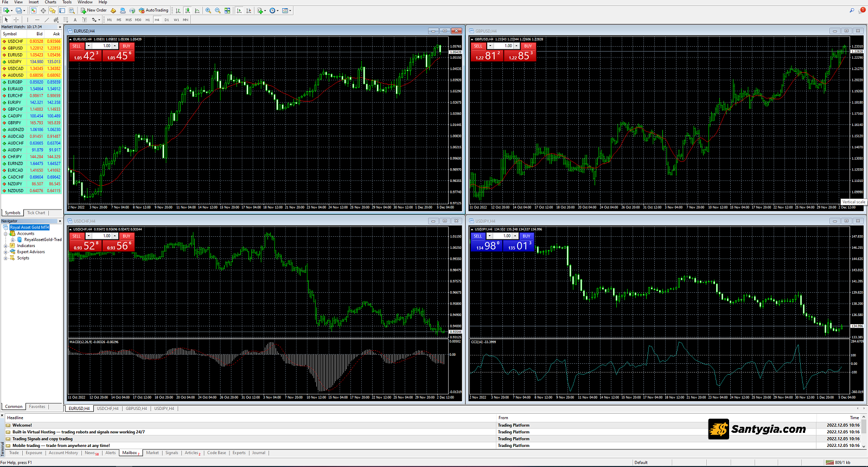Viewport: 868px width, 467px height.
Task: Open the Charts menu
Action: (x=50, y=2)
